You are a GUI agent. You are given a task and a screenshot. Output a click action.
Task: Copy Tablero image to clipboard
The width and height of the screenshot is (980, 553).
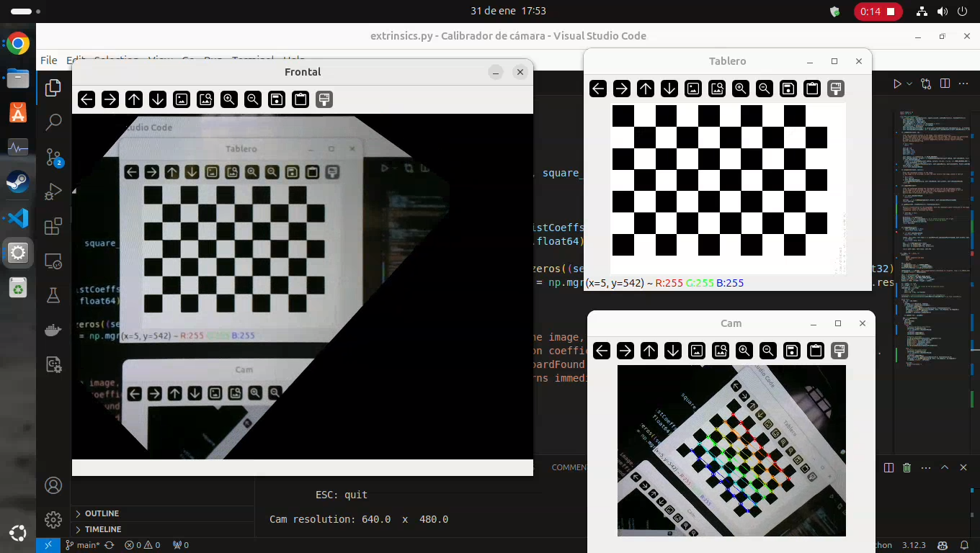(812, 89)
